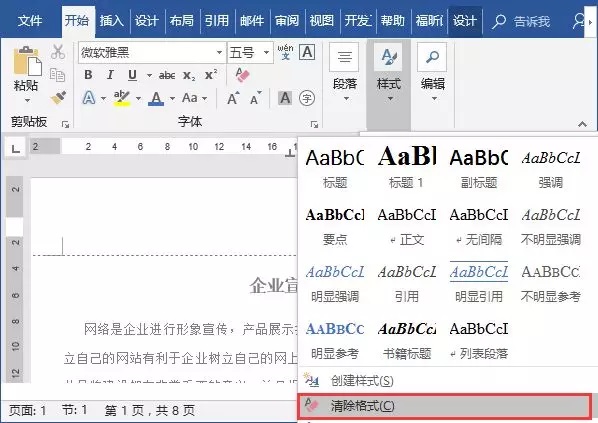The image size is (598, 423).
Task: Click the Paste clipboard icon
Action: pos(27,61)
